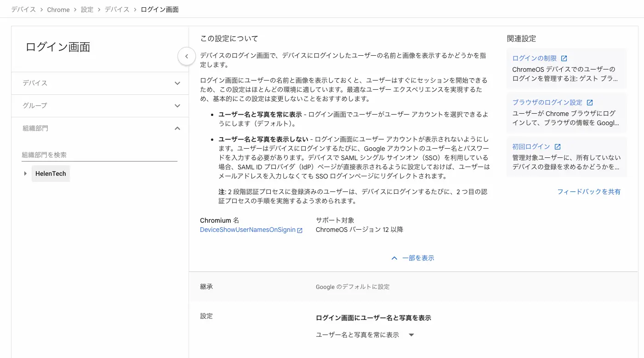The width and height of the screenshot is (644, 358).
Task: Click external link icon after DeviceShowUserNamesOnSignin
Action: coord(300,230)
